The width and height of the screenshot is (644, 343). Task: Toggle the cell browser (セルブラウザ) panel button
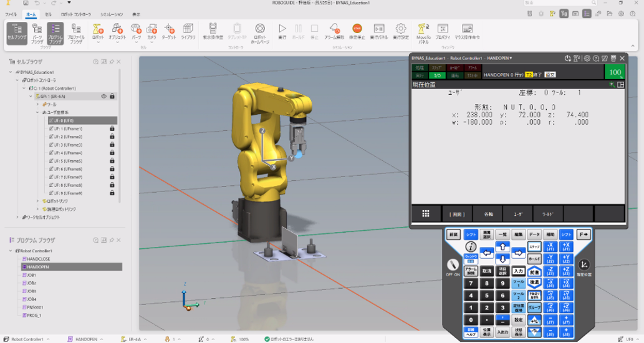(17, 31)
